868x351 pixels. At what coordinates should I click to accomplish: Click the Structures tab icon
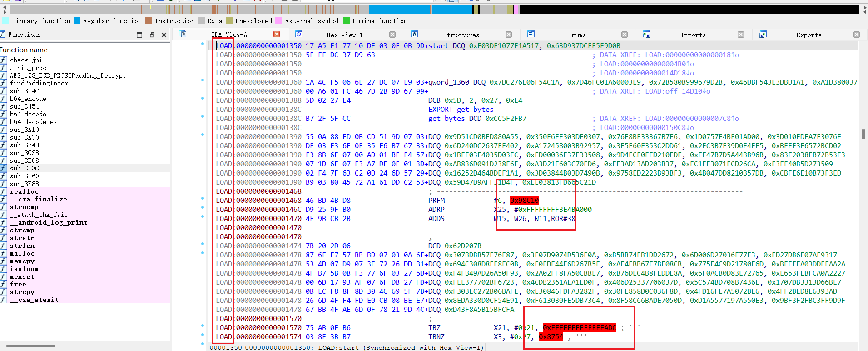(414, 34)
